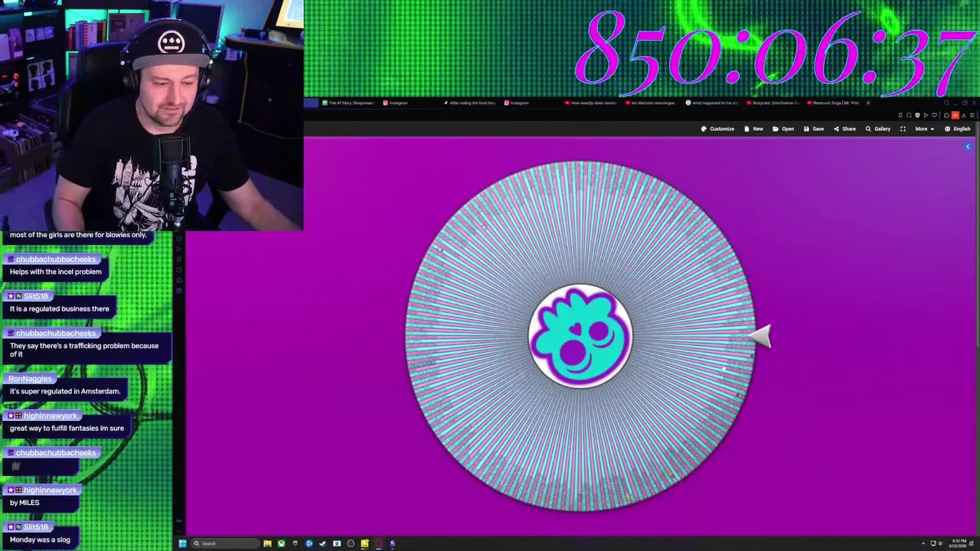The image size is (980, 551).
Task: Open the Xbox app from the taskbar
Action: (281, 543)
